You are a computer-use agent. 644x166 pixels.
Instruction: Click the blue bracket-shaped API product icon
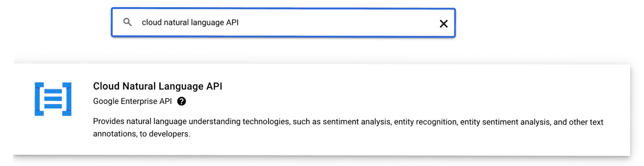pyautogui.click(x=53, y=99)
